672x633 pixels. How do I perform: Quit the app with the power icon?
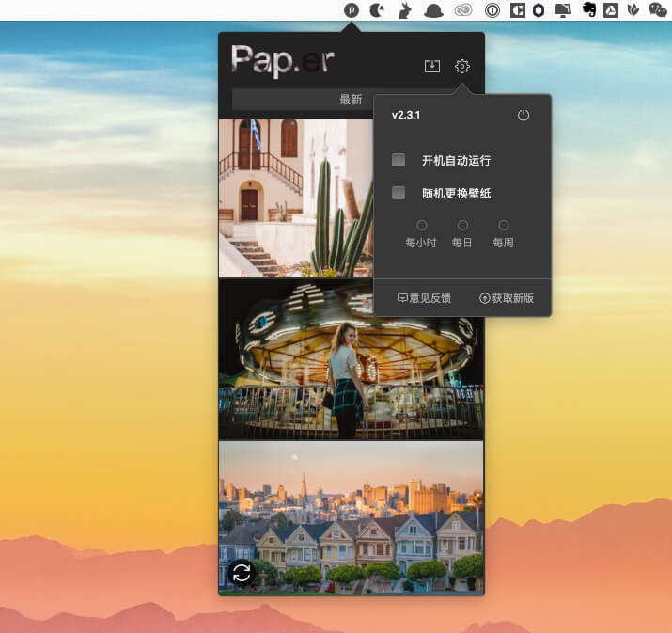click(524, 115)
